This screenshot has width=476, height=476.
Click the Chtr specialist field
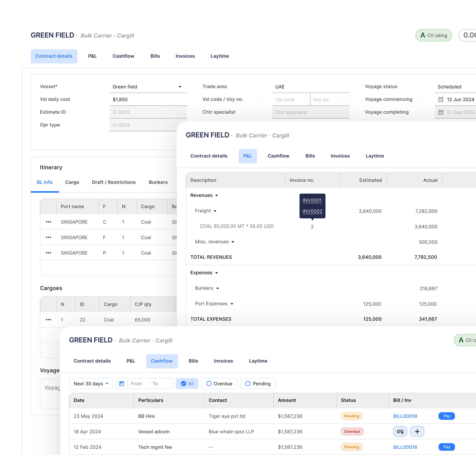click(x=311, y=112)
